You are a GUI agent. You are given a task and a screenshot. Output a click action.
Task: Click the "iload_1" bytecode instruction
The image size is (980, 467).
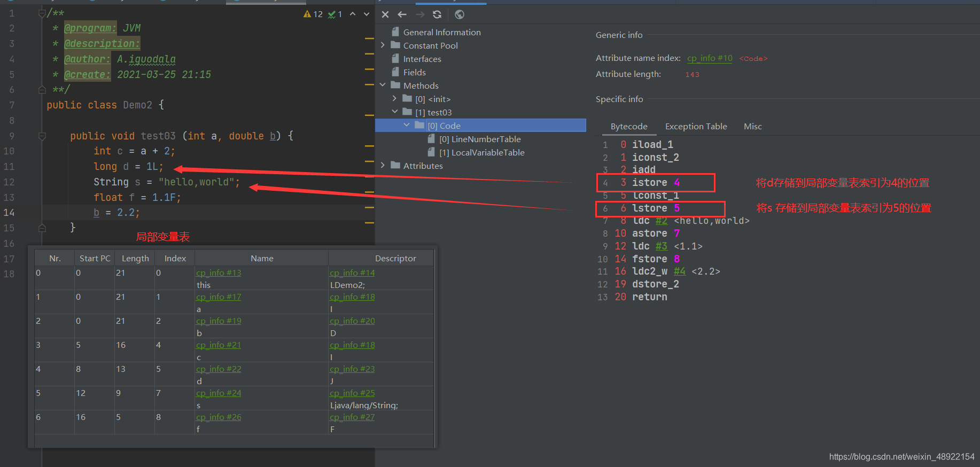[652, 144]
